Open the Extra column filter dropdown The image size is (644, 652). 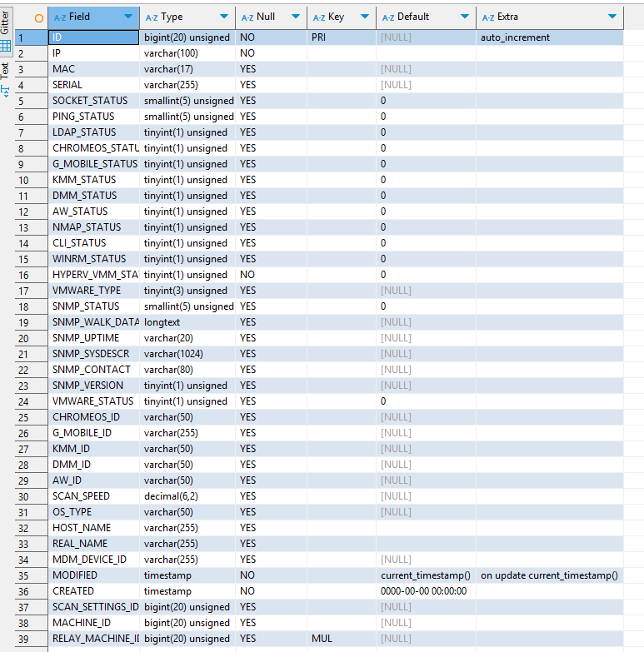612,17
